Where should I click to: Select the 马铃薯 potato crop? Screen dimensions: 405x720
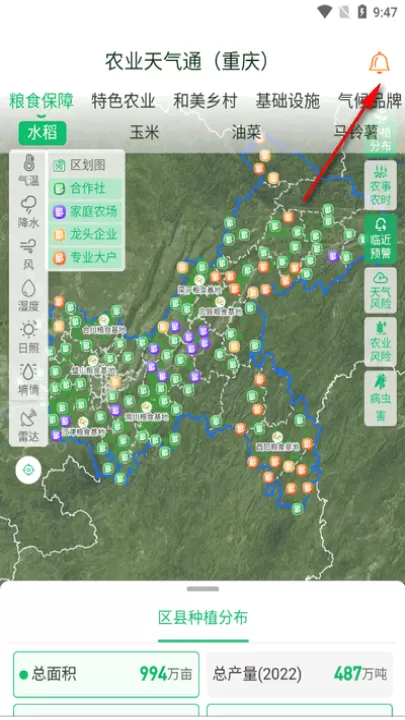click(356, 133)
